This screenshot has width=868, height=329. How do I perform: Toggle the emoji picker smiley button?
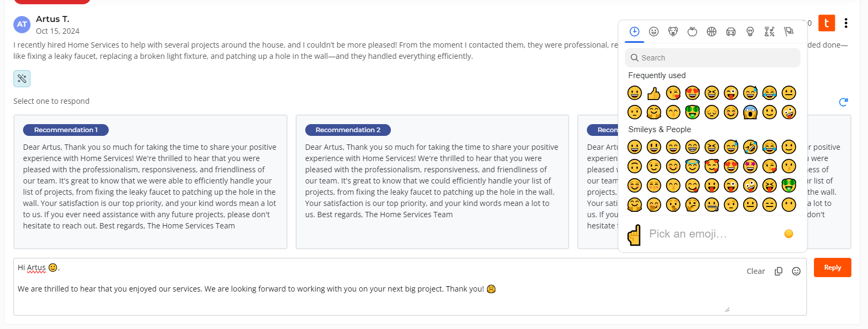click(796, 271)
